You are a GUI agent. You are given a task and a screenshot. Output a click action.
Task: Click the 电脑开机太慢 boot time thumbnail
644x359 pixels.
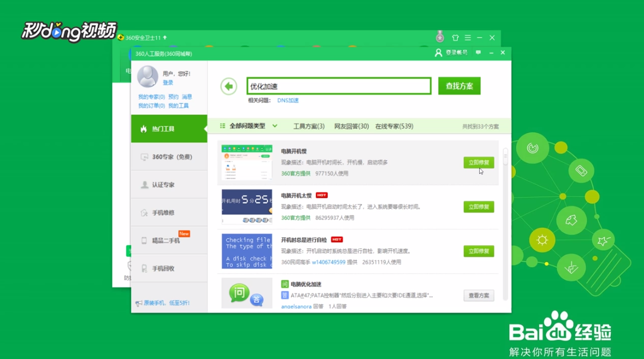[x=247, y=207]
